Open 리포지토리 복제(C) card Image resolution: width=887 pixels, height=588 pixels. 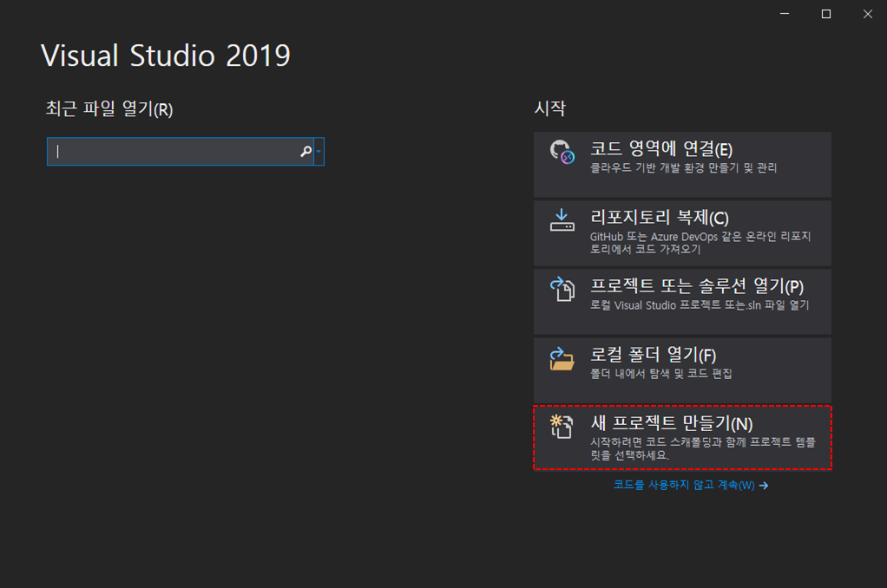682,233
